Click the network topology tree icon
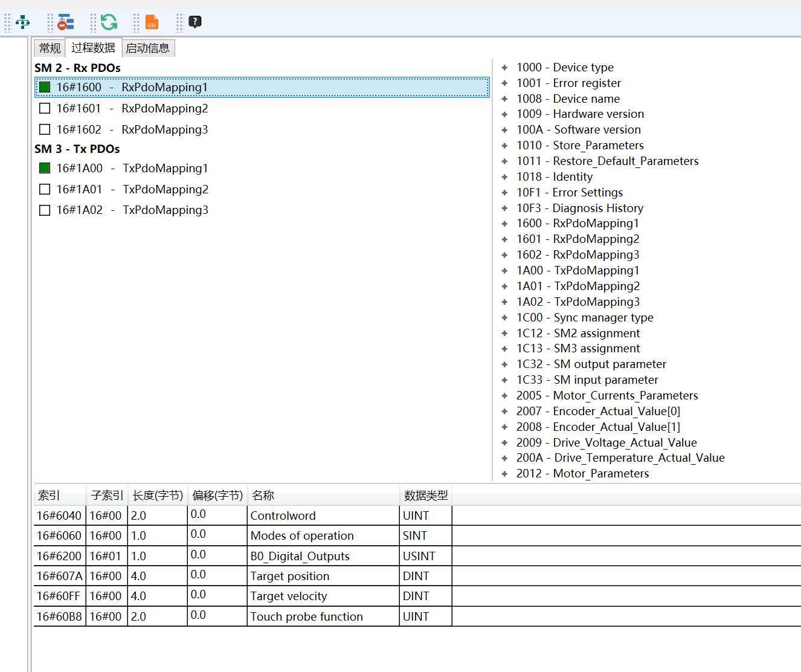The width and height of the screenshot is (801, 672). pyautogui.click(x=23, y=22)
